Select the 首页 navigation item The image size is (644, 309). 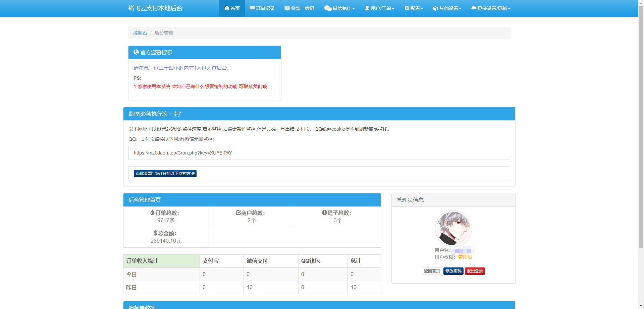[x=232, y=8]
